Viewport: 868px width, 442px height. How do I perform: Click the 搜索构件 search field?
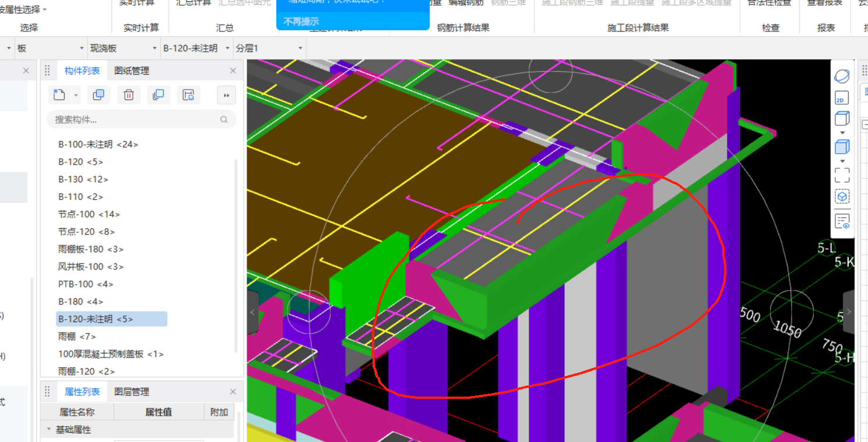click(142, 119)
